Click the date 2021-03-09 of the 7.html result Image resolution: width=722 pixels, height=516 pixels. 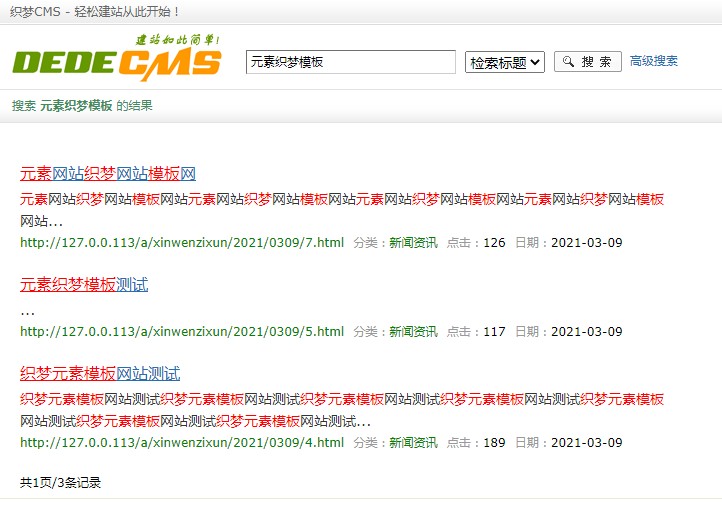coord(587,243)
